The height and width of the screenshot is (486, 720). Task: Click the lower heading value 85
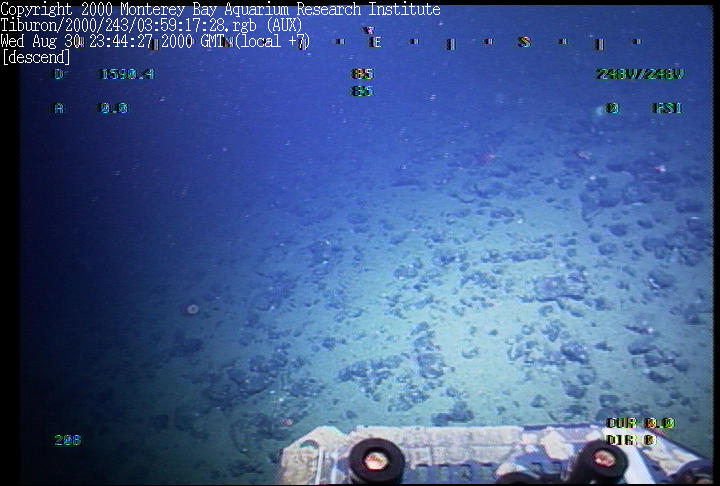[362, 91]
